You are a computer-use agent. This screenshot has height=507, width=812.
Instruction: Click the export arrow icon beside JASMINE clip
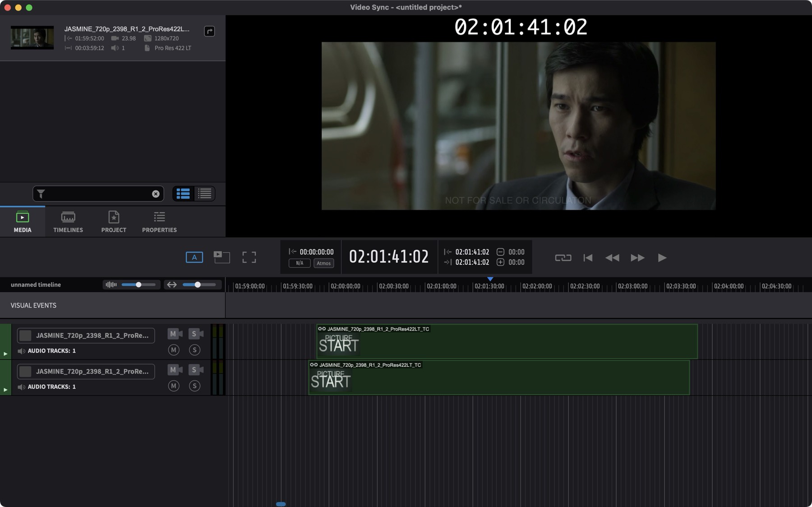pyautogui.click(x=209, y=31)
